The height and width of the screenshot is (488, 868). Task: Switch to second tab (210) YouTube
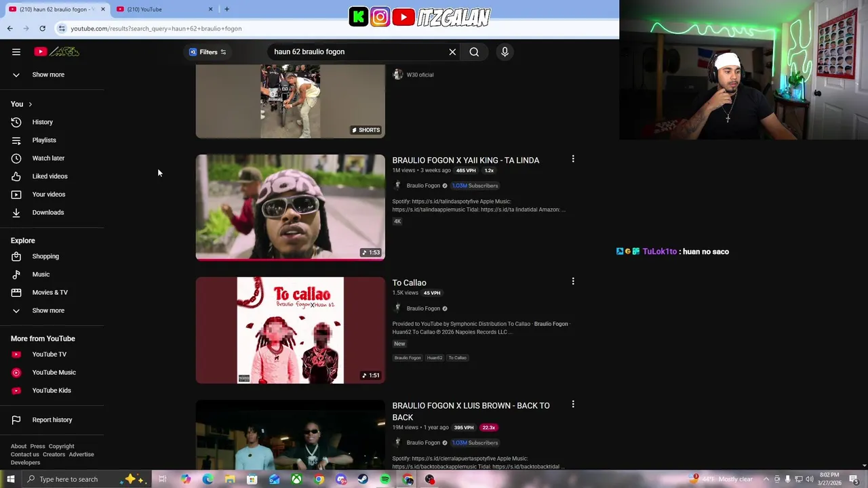pyautogui.click(x=163, y=9)
